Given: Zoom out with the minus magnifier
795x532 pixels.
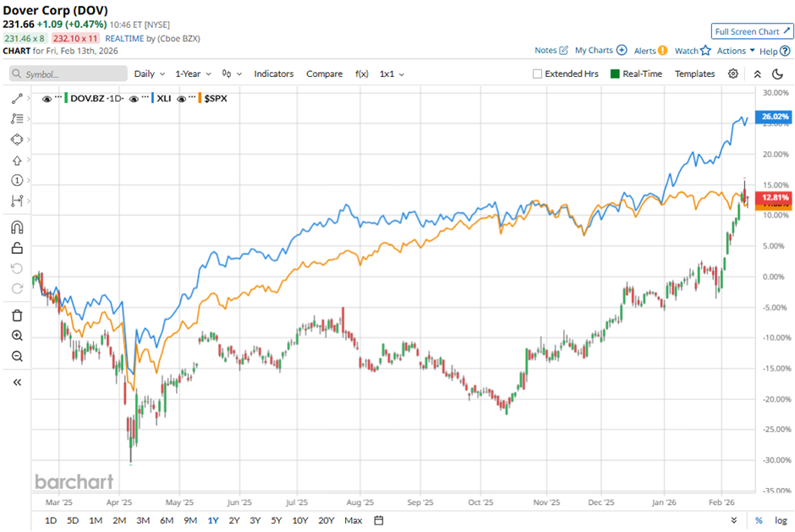Looking at the screenshot, I should tap(17, 356).
